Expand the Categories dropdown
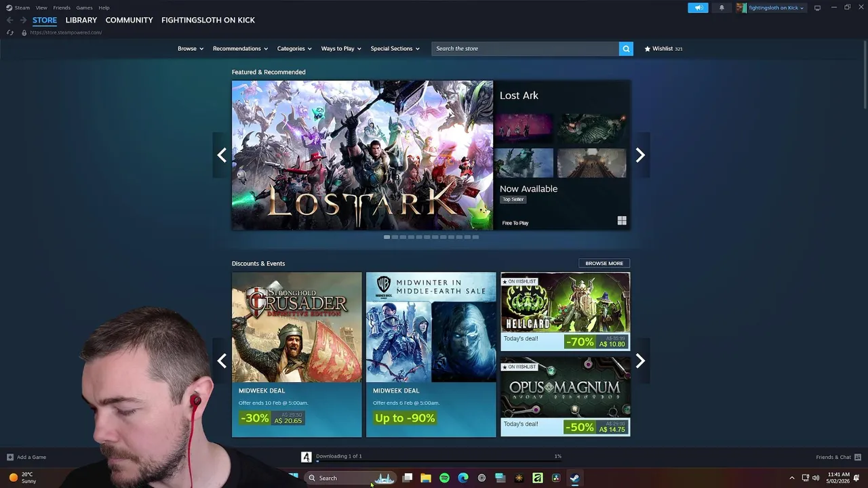This screenshot has height=488, width=868. (x=294, y=48)
